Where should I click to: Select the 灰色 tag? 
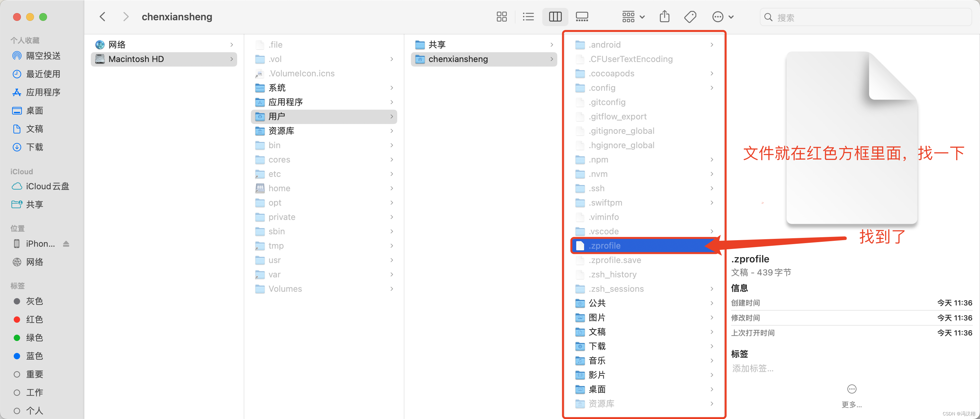(x=28, y=301)
